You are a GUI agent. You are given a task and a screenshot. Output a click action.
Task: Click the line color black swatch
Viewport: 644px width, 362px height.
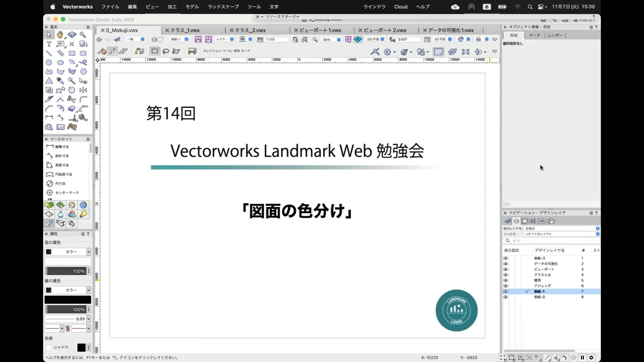[68, 300]
